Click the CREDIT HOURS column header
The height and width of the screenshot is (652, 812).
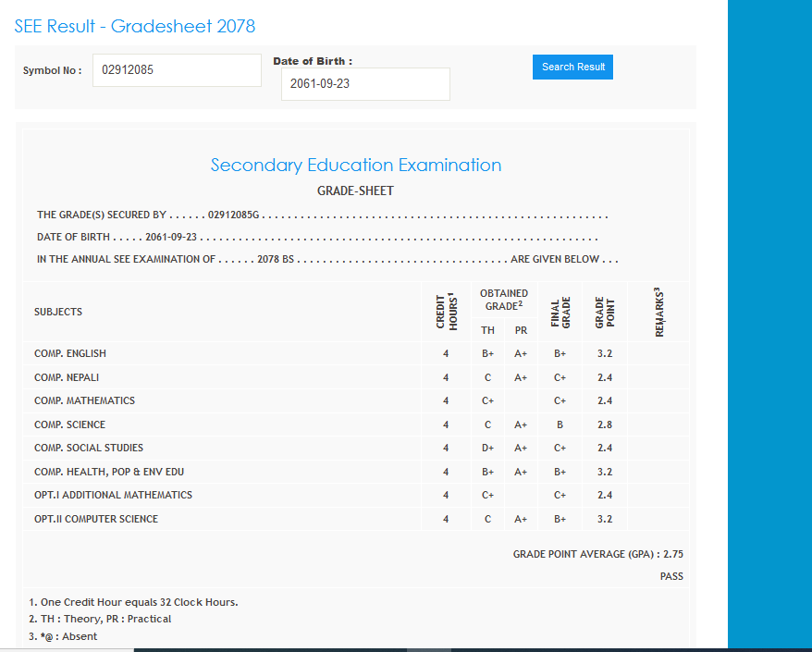(x=446, y=312)
